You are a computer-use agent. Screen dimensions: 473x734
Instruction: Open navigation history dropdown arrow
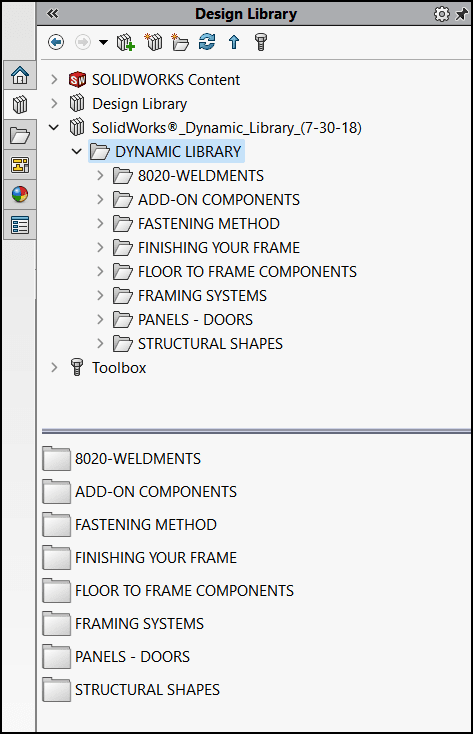tap(103, 43)
